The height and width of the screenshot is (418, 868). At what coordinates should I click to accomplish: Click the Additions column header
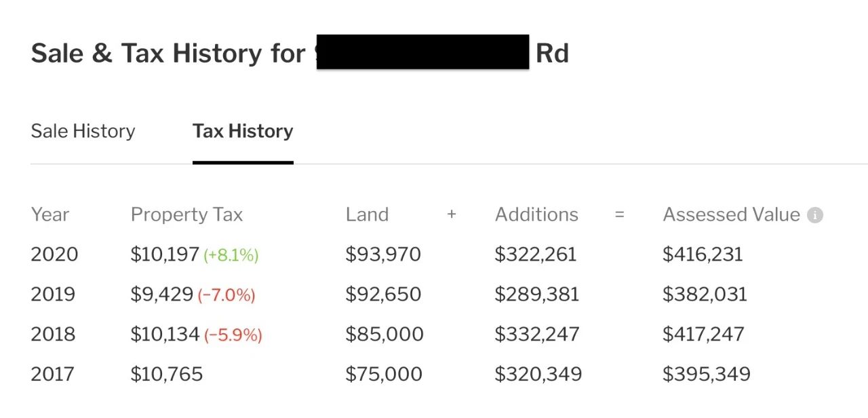536,214
